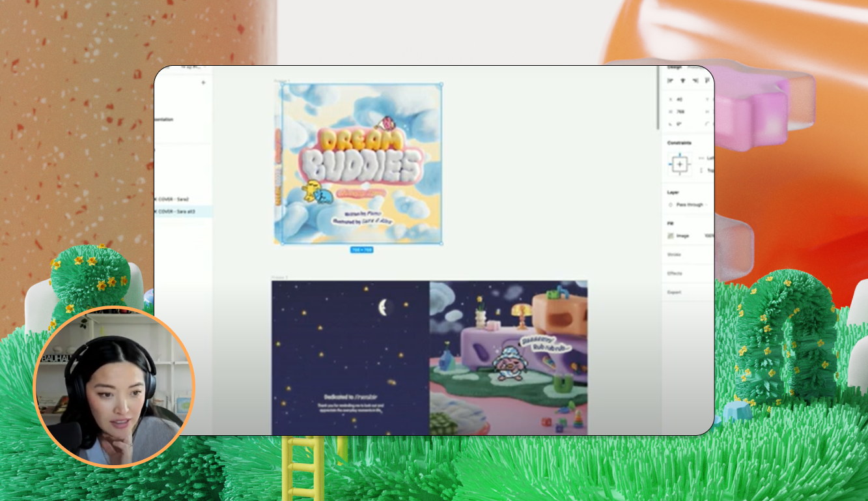Open the horizontal constraint 'Left' dropdown

click(x=707, y=158)
